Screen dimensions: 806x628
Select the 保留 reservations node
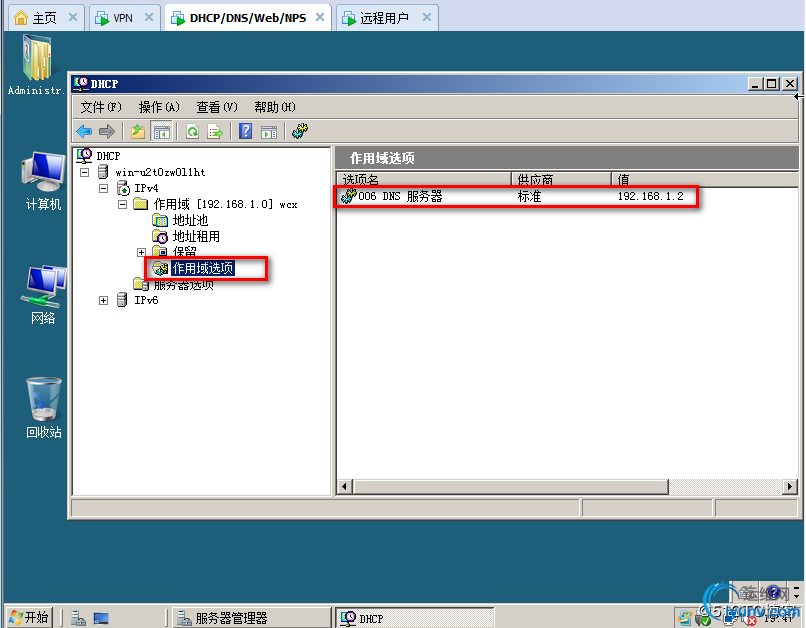[185, 251]
